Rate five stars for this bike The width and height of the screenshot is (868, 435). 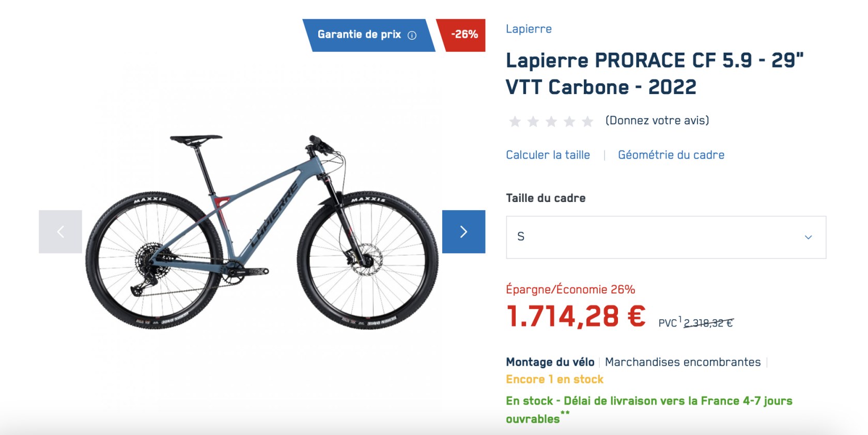[x=587, y=121]
